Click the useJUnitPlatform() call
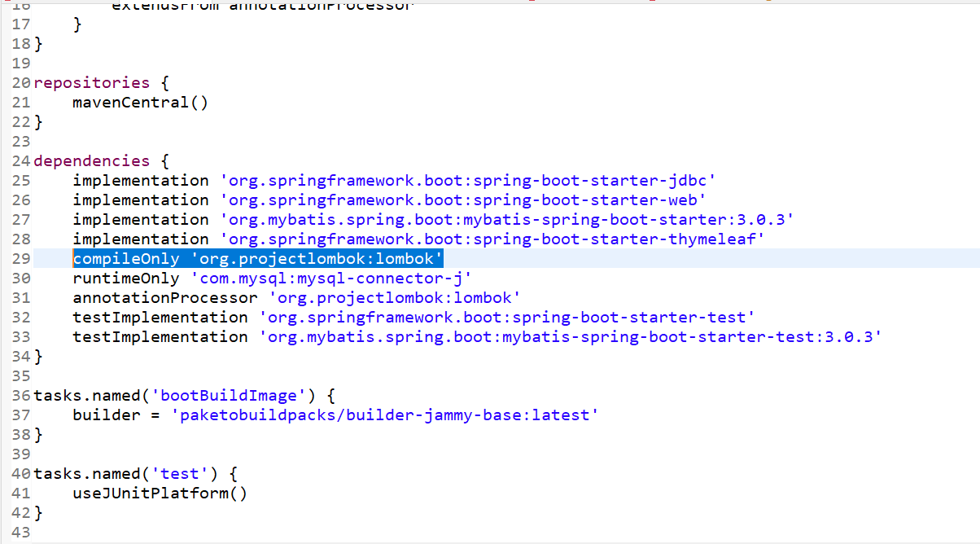Screen dimensions: 980x544 160,494
